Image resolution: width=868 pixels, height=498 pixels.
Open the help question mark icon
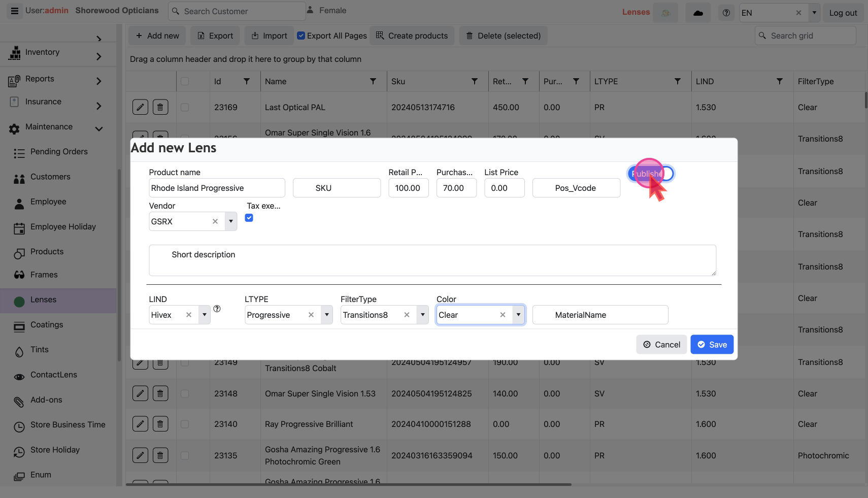[x=726, y=13]
